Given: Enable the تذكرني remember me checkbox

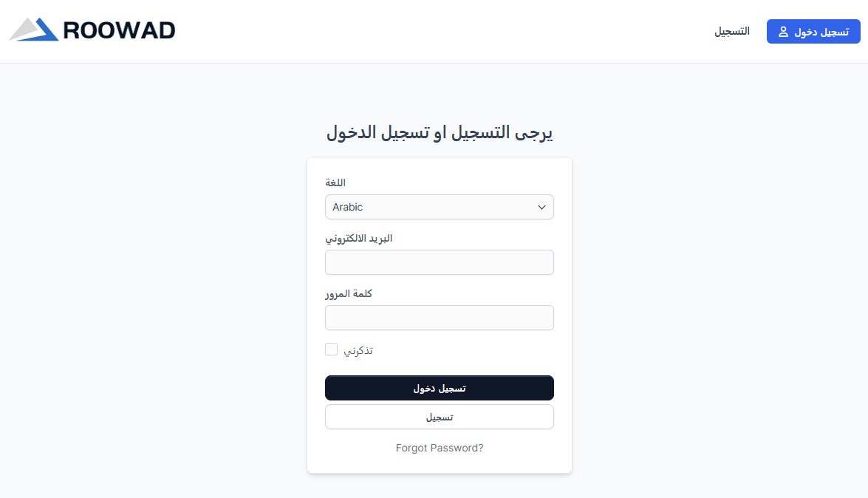Looking at the screenshot, I should (x=331, y=349).
